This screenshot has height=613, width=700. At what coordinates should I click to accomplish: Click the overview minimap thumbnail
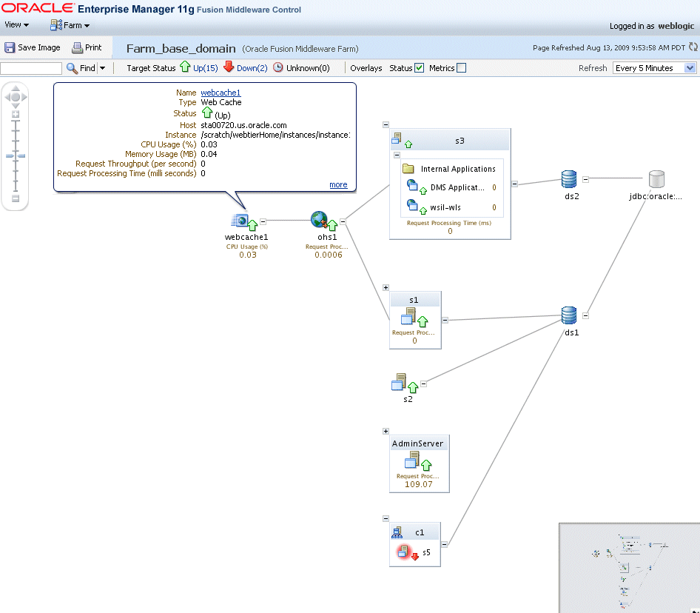point(630,567)
